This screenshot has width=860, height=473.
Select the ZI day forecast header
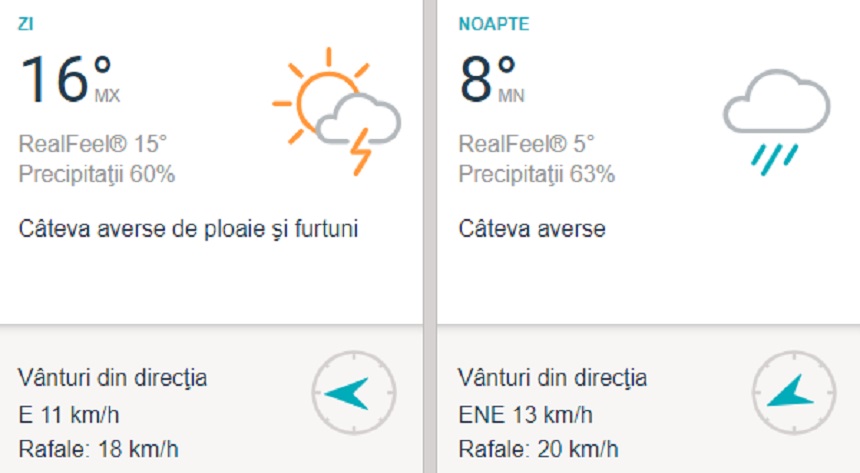click(27, 23)
